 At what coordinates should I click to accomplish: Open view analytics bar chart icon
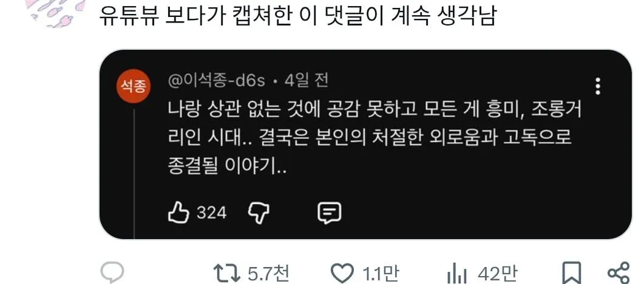(x=457, y=274)
